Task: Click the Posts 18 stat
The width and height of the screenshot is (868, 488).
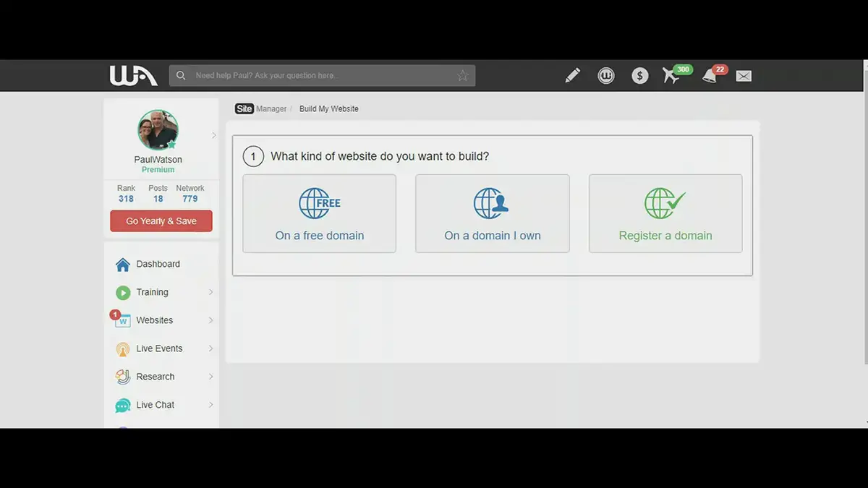Action: pos(158,193)
